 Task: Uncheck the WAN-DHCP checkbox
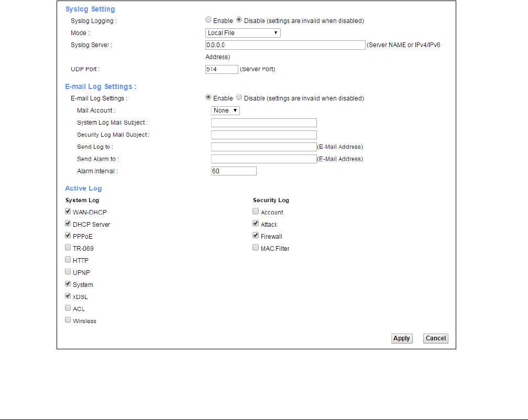68,212
